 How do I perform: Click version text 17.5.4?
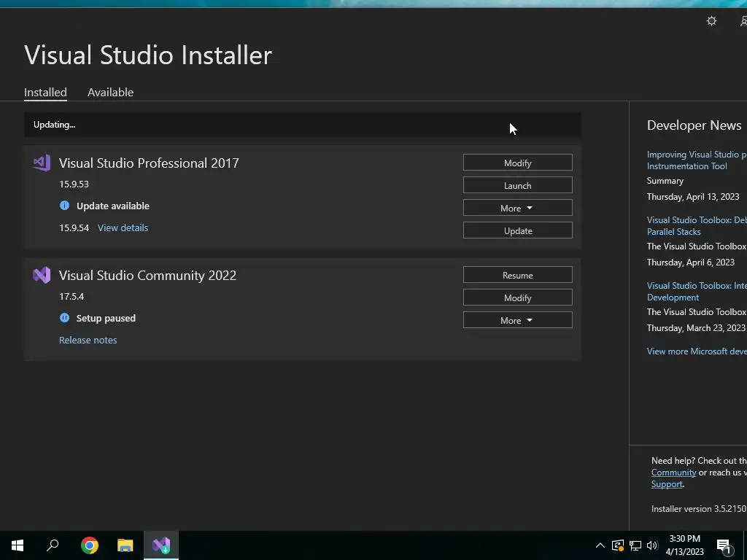tap(71, 296)
